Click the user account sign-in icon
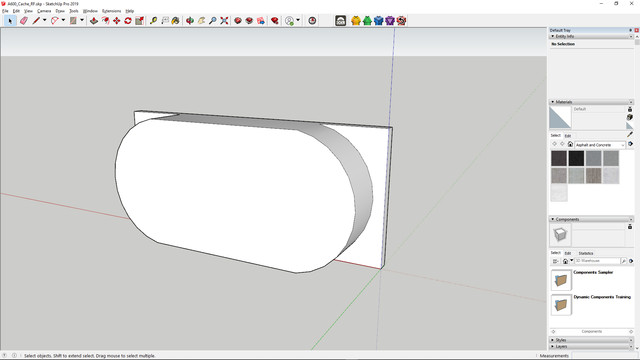This screenshot has width=640, height=360. [x=289, y=20]
